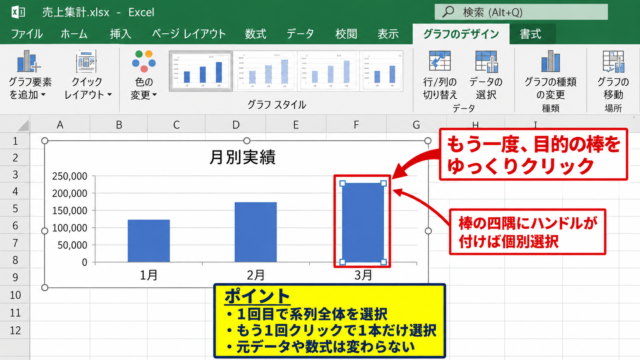Select column A header
Image resolution: width=640 pixels, height=360 pixels.
click(60, 124)
